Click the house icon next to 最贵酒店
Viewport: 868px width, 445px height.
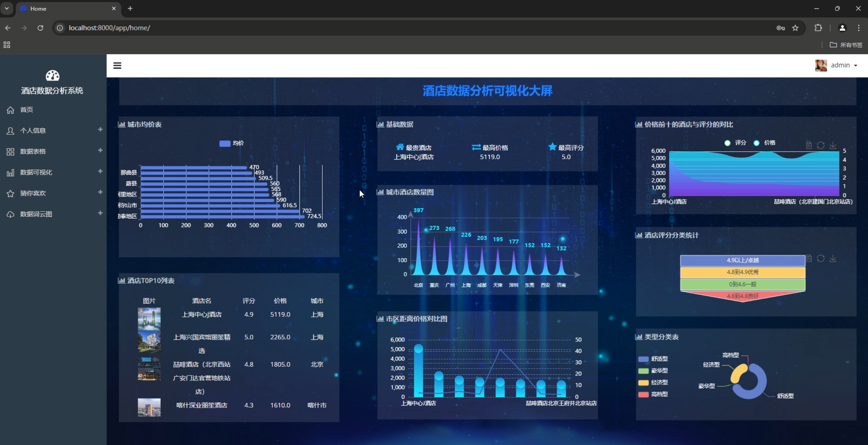point(400,147)
